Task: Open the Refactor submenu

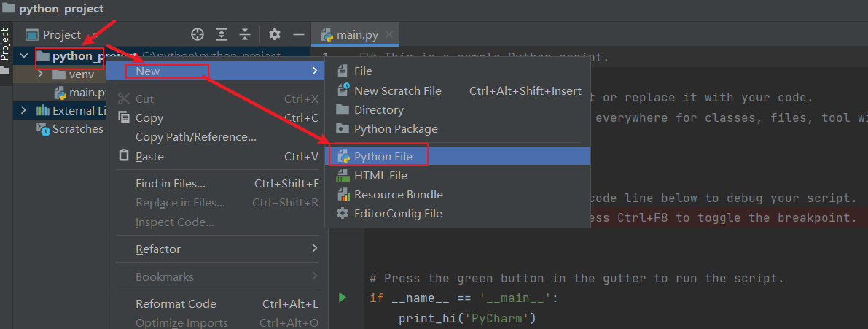Action: [219, 249]
